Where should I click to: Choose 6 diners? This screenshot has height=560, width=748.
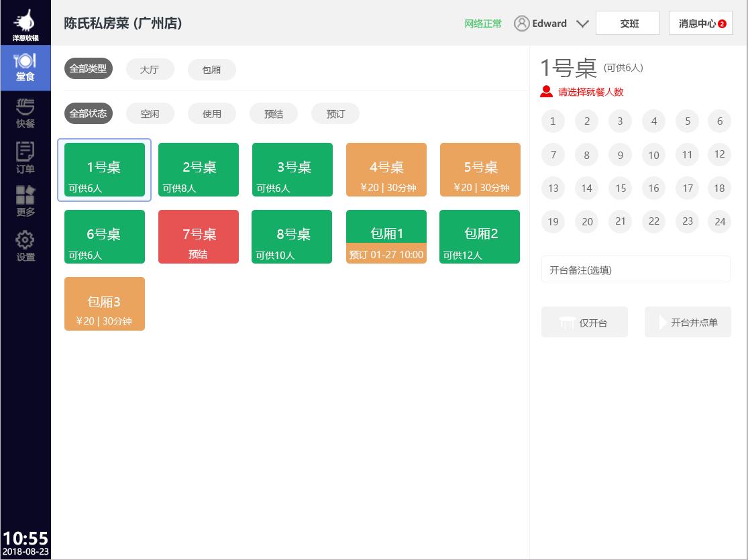[720, 121]
